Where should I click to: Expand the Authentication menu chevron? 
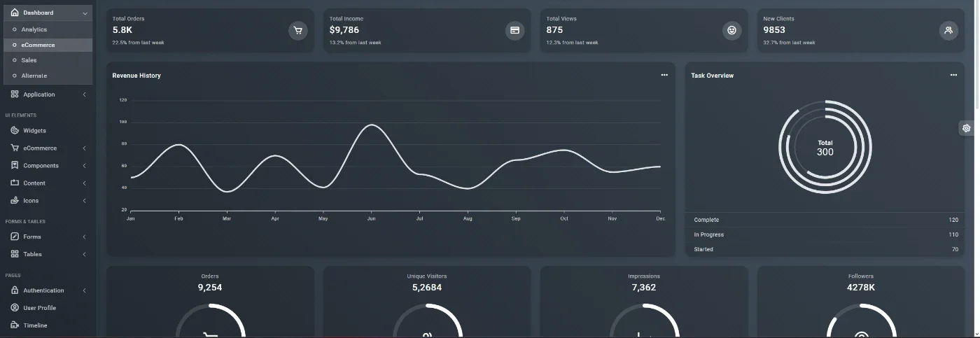coord(85,290)
